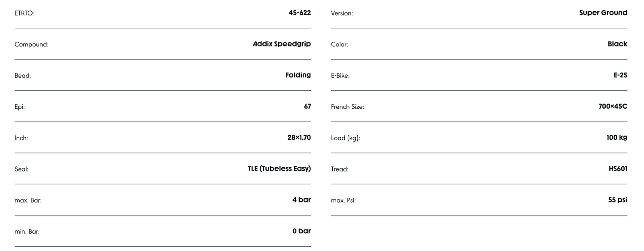
Task: Click the HS601 tread value
Action: point(618,168)
